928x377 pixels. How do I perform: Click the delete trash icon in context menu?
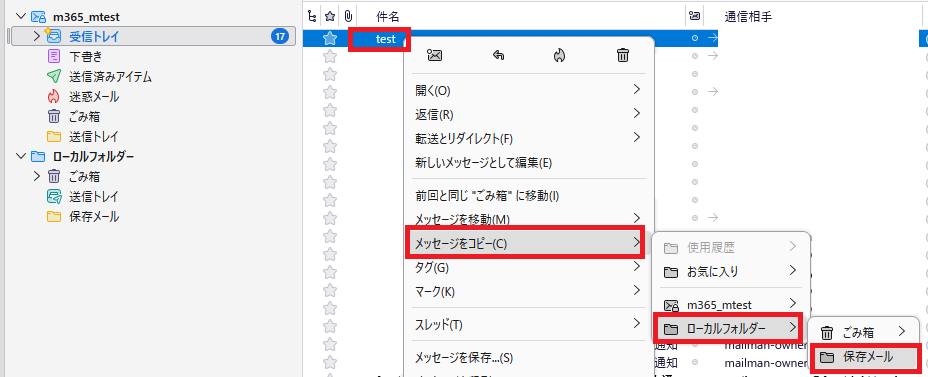(x=623, y=56)
